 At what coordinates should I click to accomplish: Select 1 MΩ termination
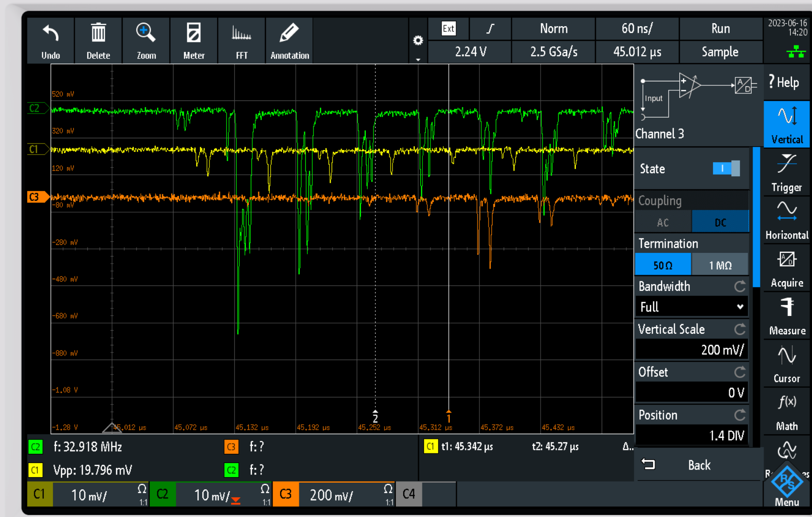coord(720,265)
